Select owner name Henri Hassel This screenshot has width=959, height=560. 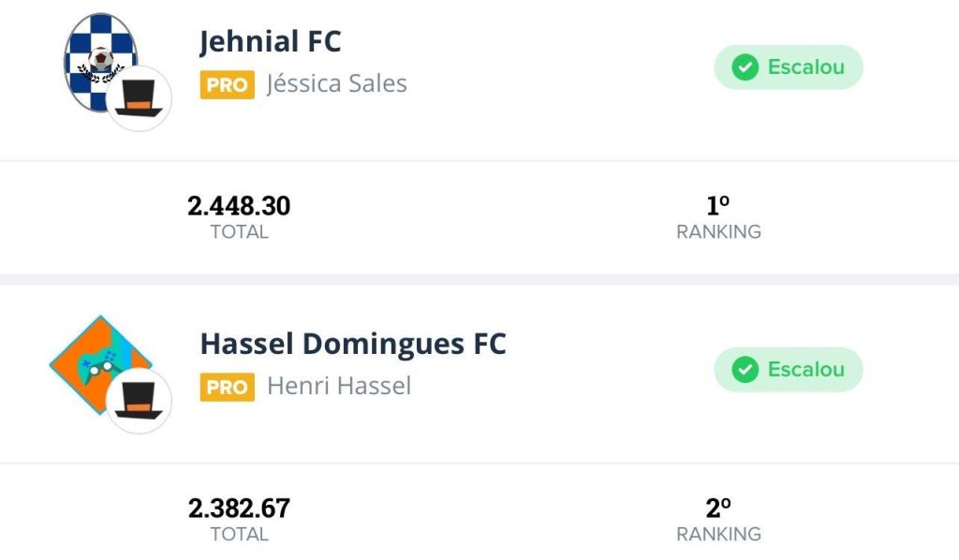click(339, 386)
